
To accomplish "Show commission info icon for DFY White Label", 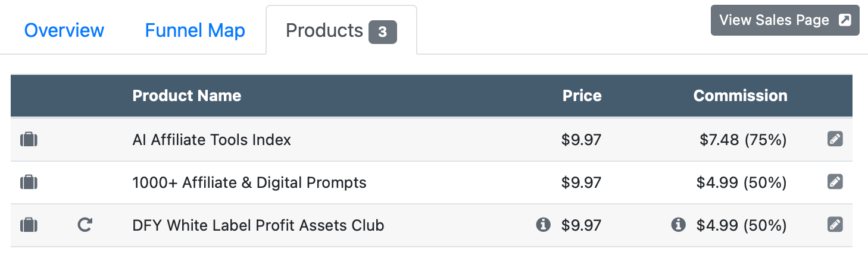I will [677, 225].
